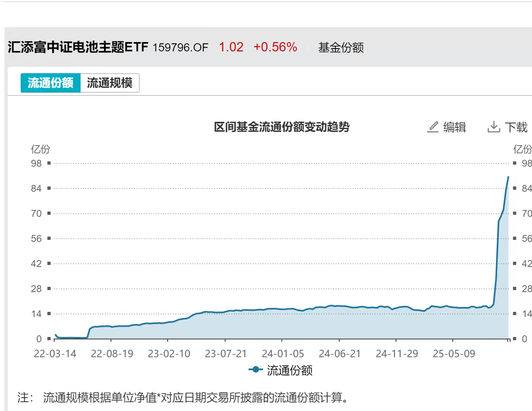
Task: Open the 汇添富中证电池主题ETF fund name
Action: (x=78, y=47)
